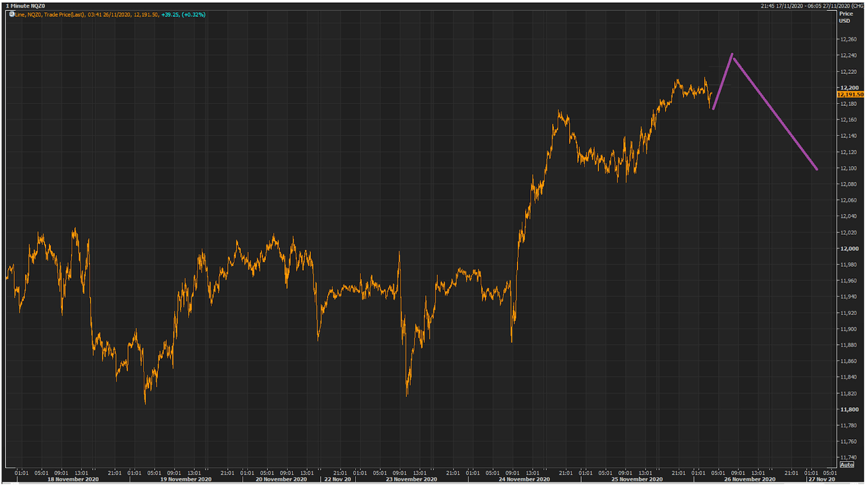Screen dimensions: 868x486
Task: Click the 12,000 price axis label
Action: pos(848,248)
